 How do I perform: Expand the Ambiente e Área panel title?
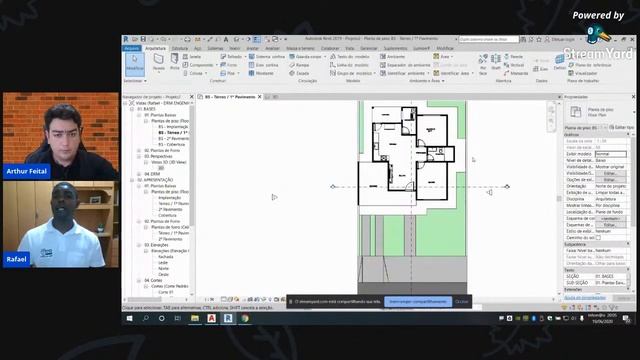[427, 81]
